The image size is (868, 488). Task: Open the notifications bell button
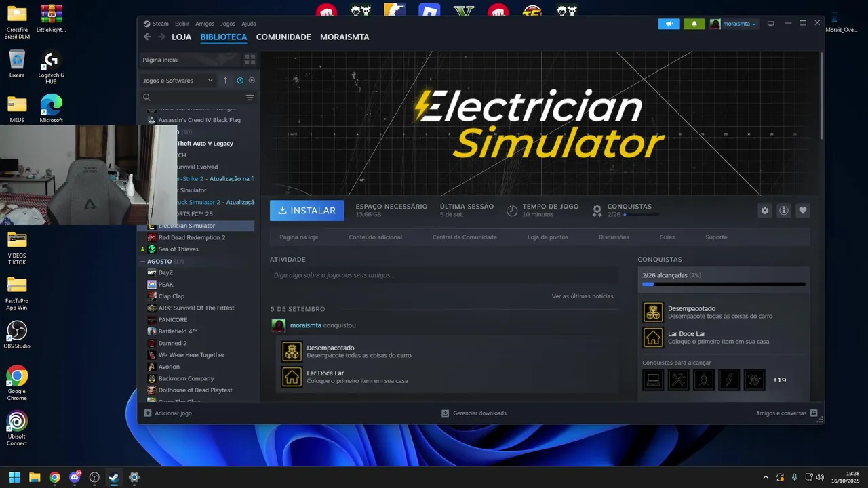[694, 24]
